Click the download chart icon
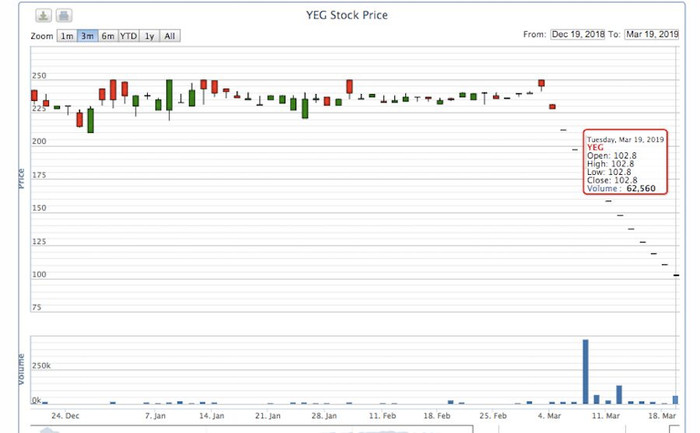This screenshot has height=433, width=700. coord(44,16)
